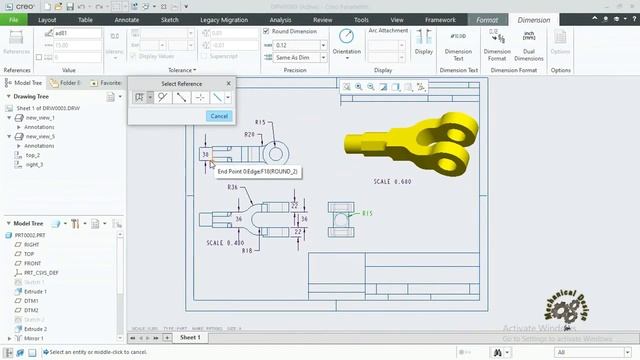The image size is (640, 360).
Task: Select the line reference icon in Select Reference
Action: tap(181, 97)
